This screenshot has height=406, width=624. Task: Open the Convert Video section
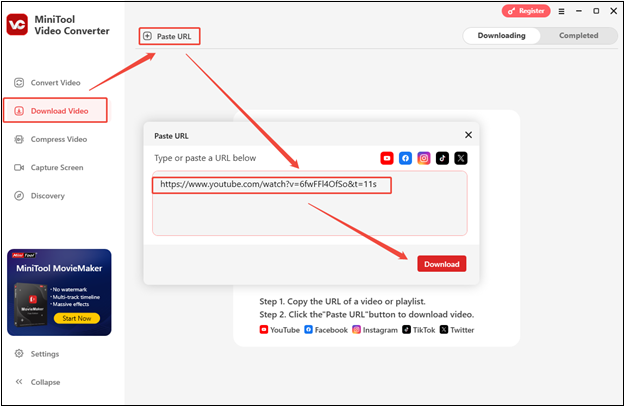(x=47, y=83)
